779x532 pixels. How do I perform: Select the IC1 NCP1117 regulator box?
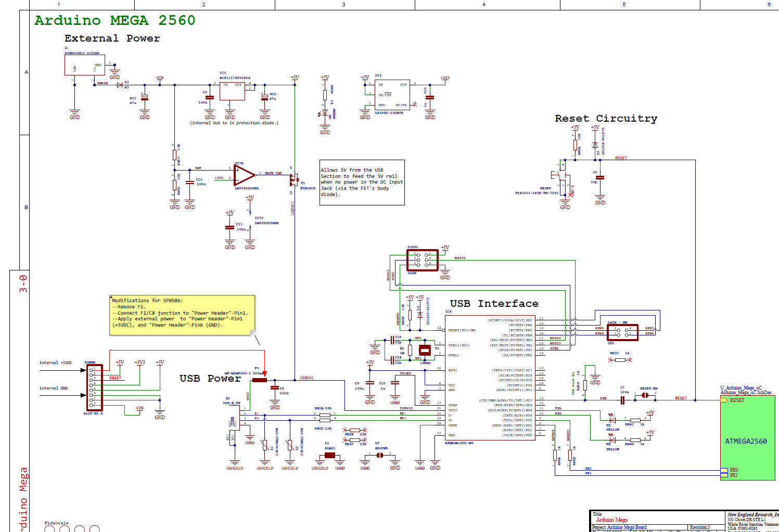[x=232, y=90]
